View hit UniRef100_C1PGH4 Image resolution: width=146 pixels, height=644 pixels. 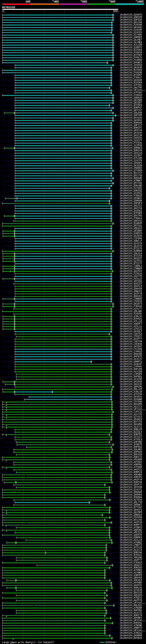pyautogui.click(x=131, y=239)
